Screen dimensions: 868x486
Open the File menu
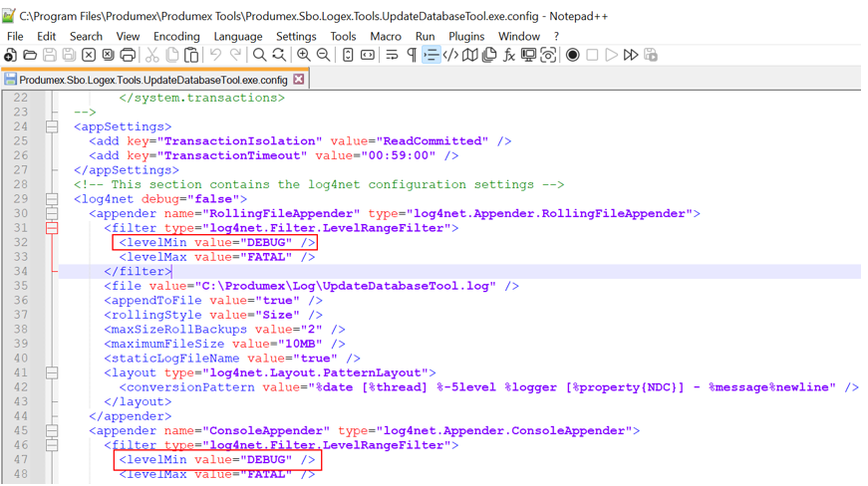(x=15, y=37)
